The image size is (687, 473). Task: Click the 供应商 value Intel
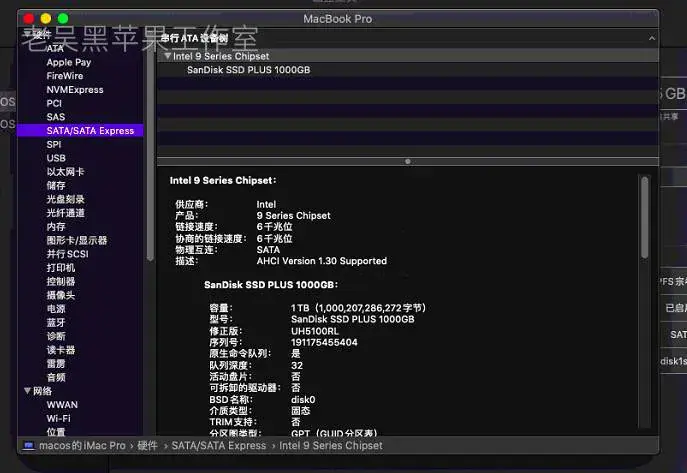click(x=266, y=205)
